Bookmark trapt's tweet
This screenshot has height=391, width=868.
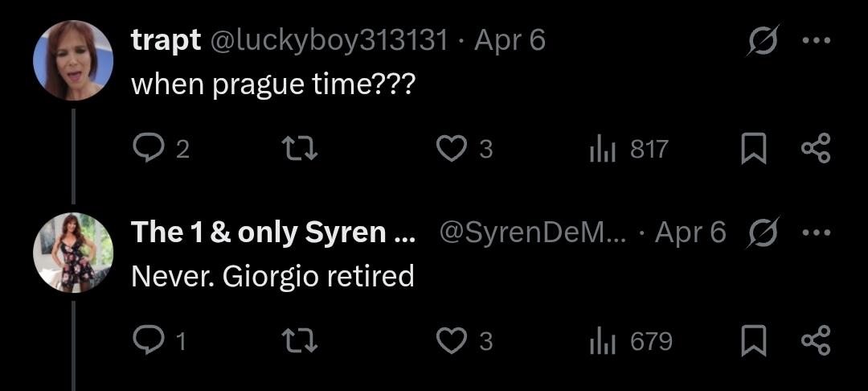click(x=753, y=149)
